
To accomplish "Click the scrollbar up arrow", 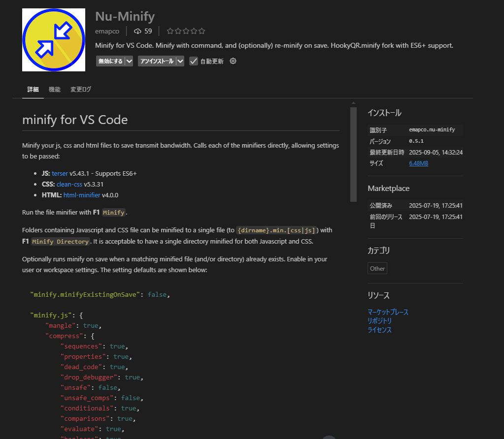I will [354, 103].
